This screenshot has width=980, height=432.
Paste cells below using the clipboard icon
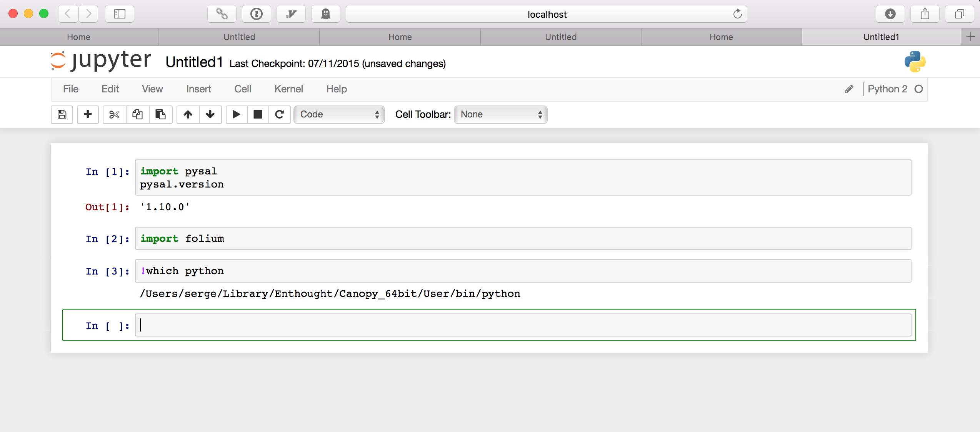coord(160,114)
